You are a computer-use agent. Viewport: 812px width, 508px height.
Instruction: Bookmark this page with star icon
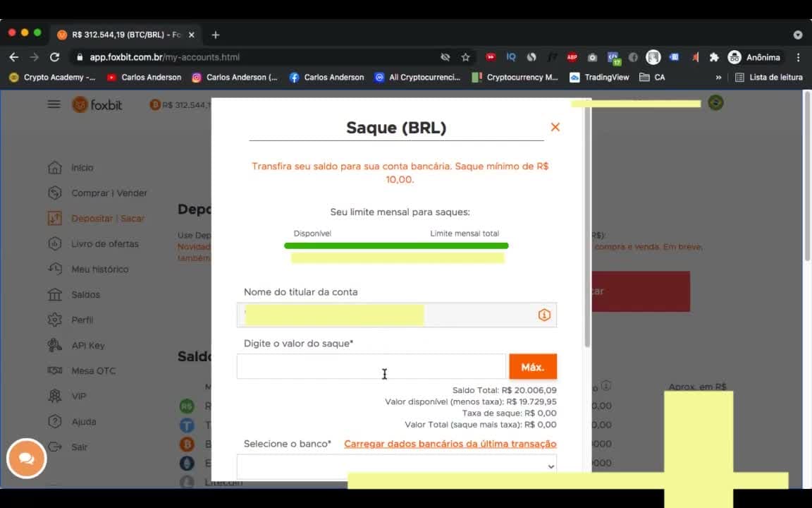(x=465, y=57)
